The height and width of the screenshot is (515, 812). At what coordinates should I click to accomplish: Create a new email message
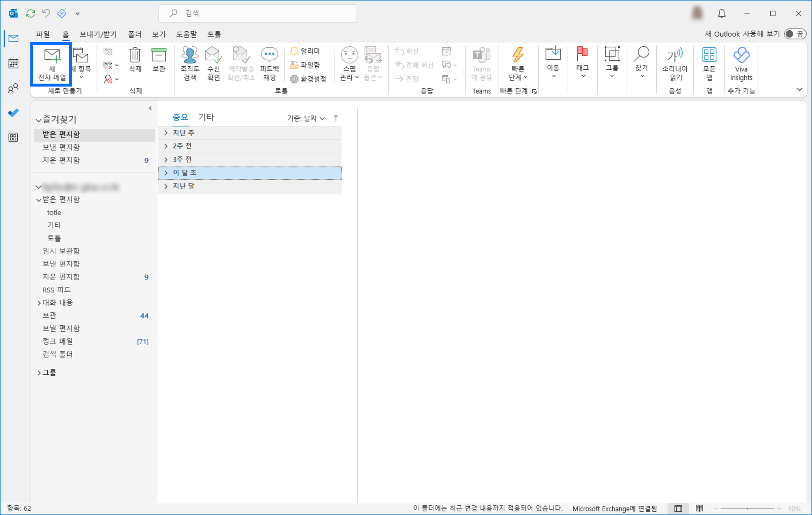[51, 64]
